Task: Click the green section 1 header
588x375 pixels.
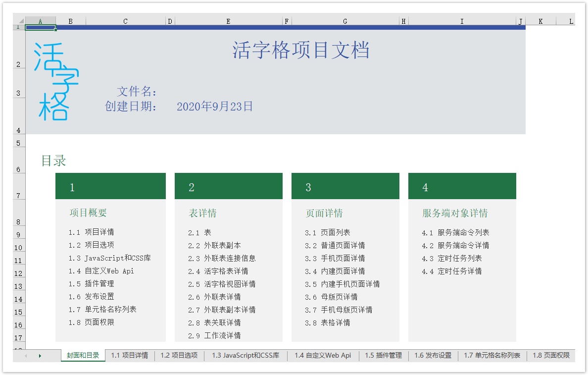Action: (x=111, y=186)
